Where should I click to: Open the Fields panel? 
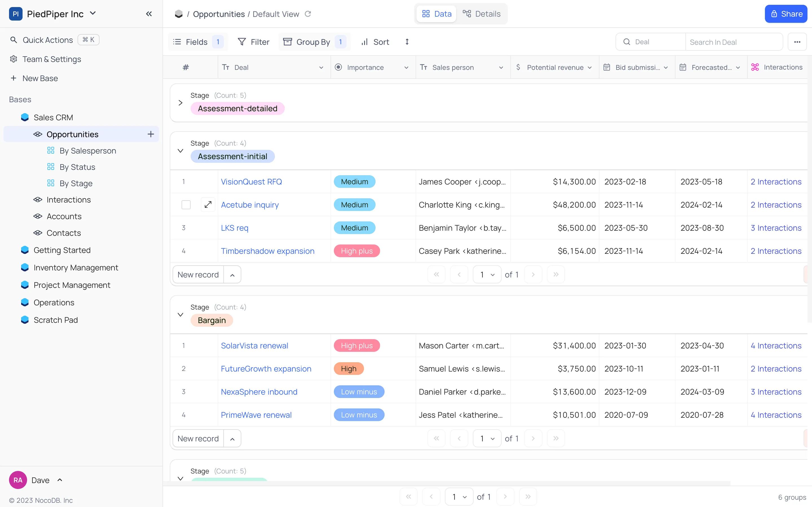tap(197, 42)
